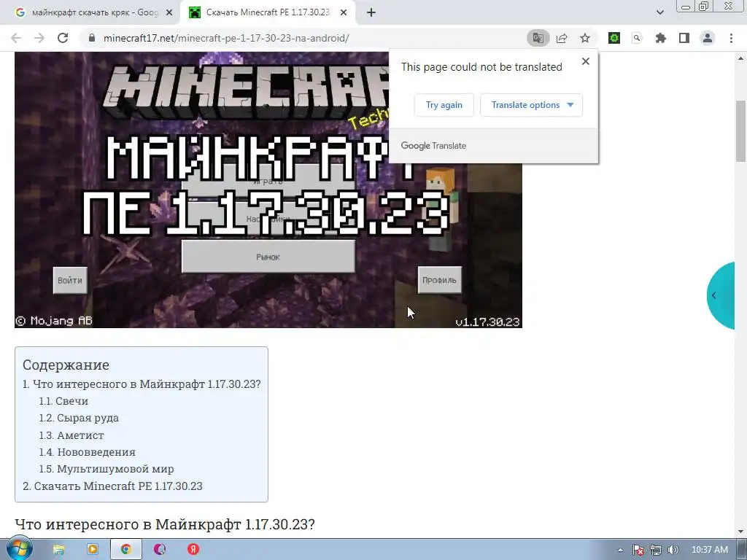Click the magnifier extension icon
The height and width of the screenshot is (560, 747).
coord(637,38)
